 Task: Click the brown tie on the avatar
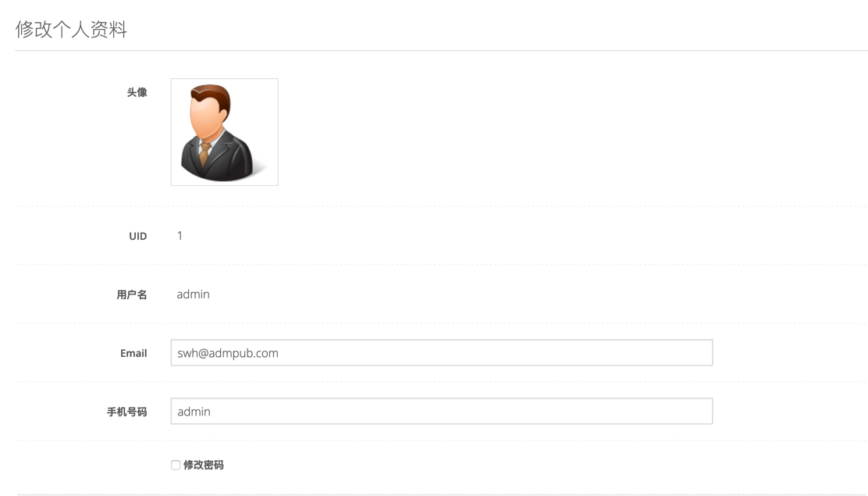point(205,152)
